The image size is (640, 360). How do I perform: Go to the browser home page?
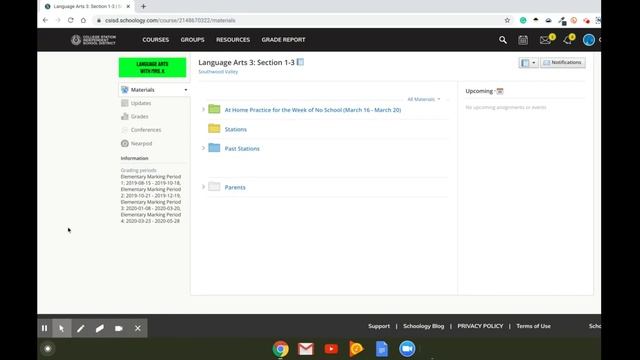pos(83,20)
